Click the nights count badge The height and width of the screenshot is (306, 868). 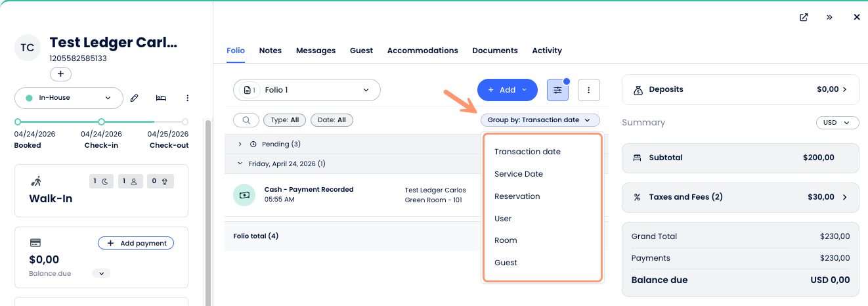pos(101,181)
